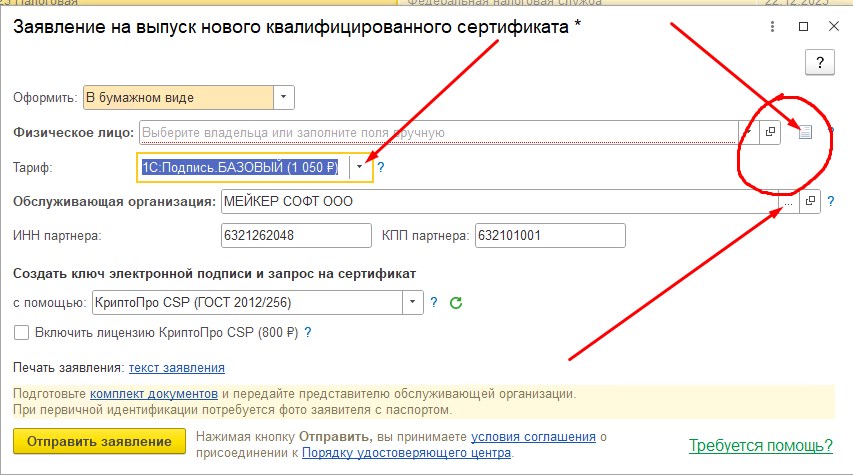The image size is (853, 475).
Task: Expand the crypto provider dropdown arrow
Action: point(413,303)
